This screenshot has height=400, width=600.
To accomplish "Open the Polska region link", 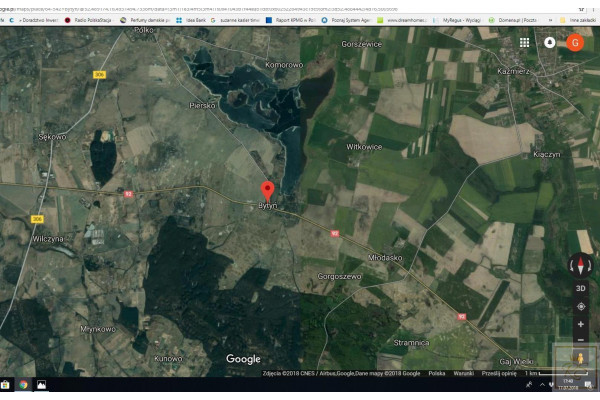I will click(437, 373).
